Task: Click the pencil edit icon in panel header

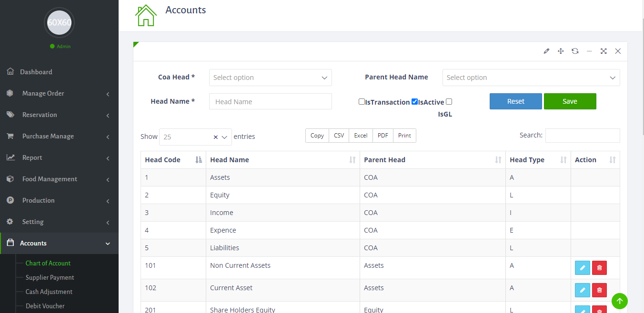Action: (546, 51)
